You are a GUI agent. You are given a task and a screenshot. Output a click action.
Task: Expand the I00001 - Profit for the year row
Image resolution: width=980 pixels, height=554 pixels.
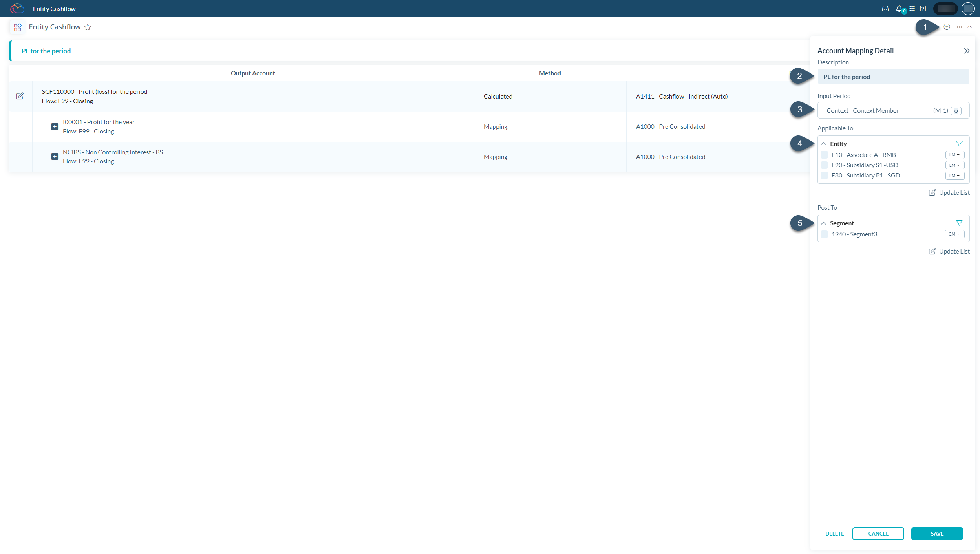tap(54, 126)
